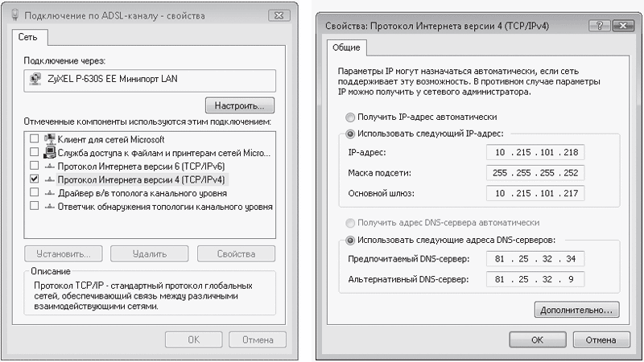Screen dimensions: 644x362
Task: Check the Microsoft network client checkbox
Action: [x=34, y=138]
